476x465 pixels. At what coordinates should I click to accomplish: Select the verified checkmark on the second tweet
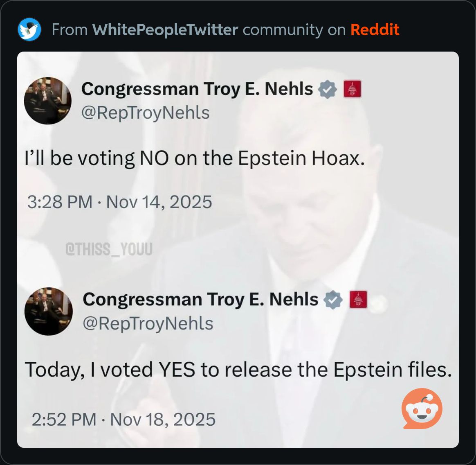(333, 299)
